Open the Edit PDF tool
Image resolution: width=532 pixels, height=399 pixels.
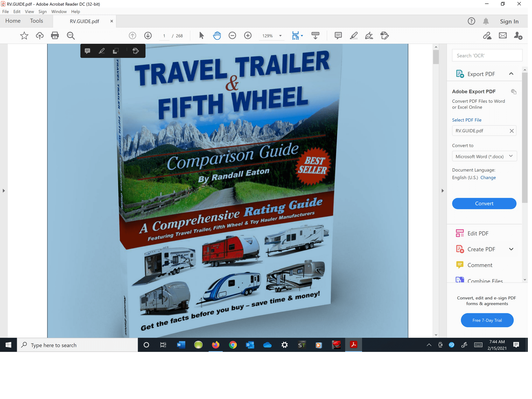click(478, 233)
